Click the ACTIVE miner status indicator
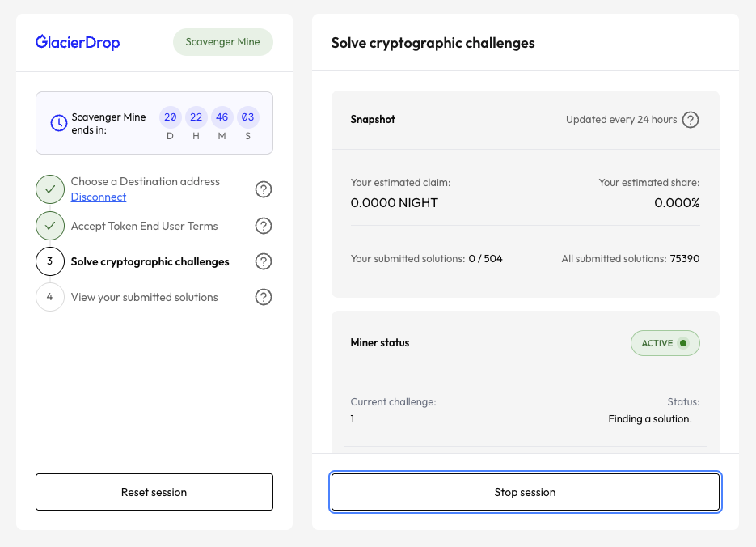 point(665,343)
